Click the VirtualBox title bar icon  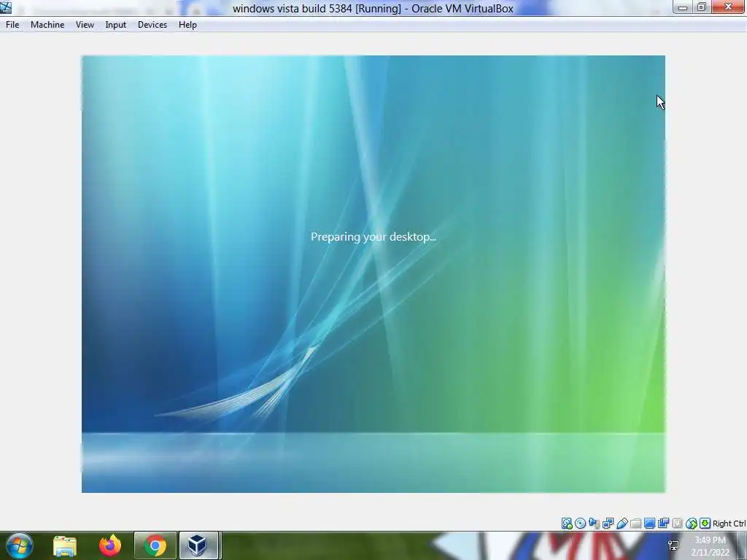click(x=6, y=7)
